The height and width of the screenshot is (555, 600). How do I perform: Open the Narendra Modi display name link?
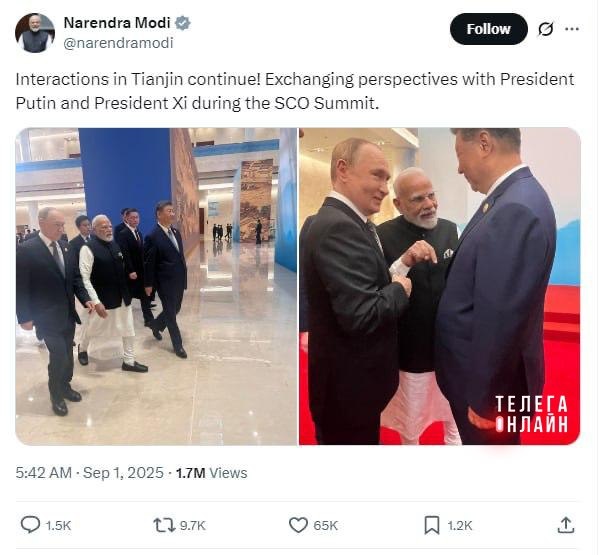117,22
